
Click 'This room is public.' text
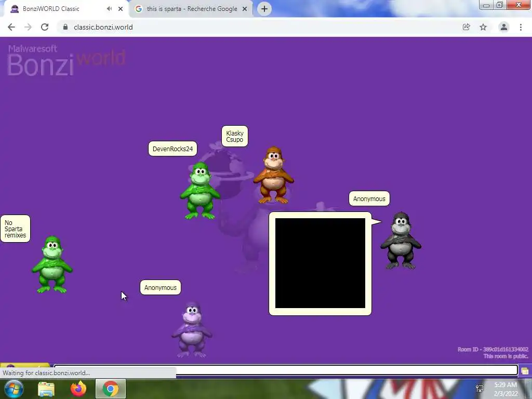pos(506,356)
